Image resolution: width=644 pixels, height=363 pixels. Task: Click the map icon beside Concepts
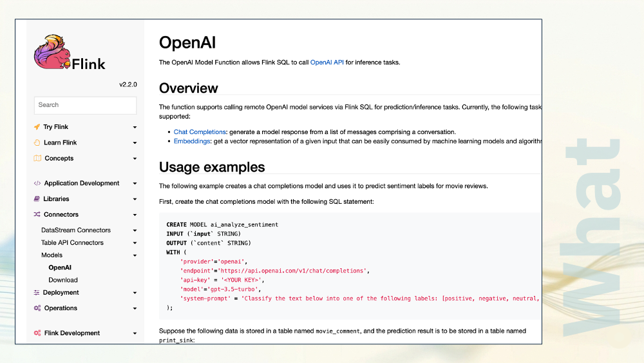(x=37, y=158)
